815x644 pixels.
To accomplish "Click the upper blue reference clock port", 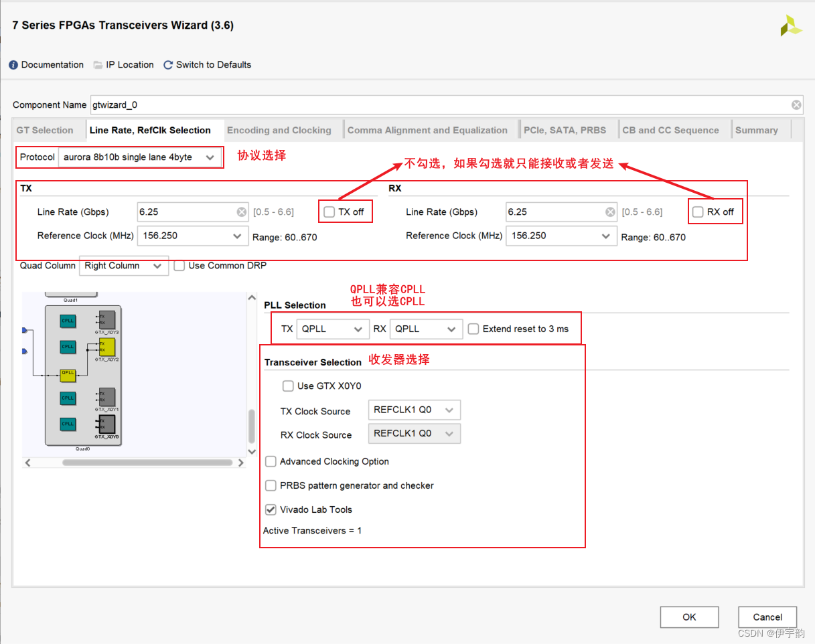I will 25,331.
